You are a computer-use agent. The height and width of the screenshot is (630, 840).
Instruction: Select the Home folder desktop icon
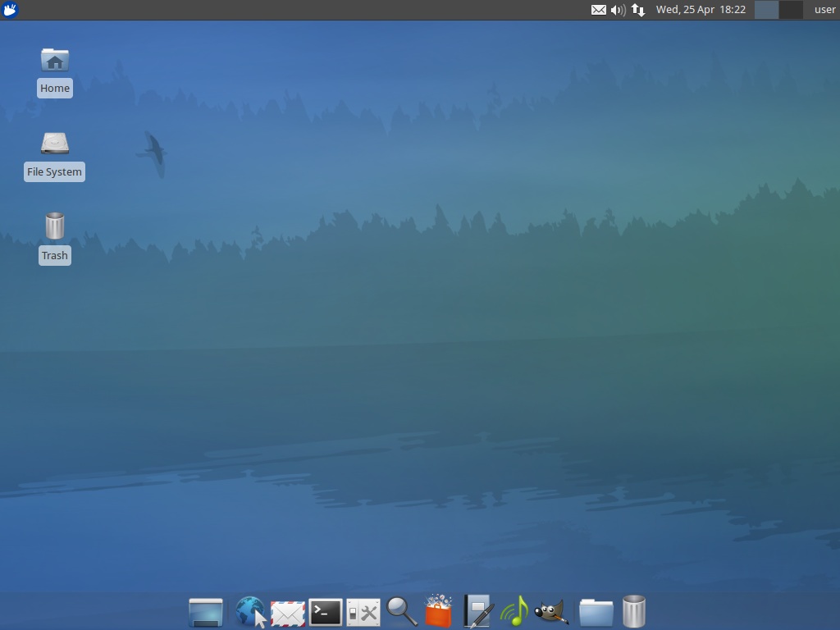point(55,60)
